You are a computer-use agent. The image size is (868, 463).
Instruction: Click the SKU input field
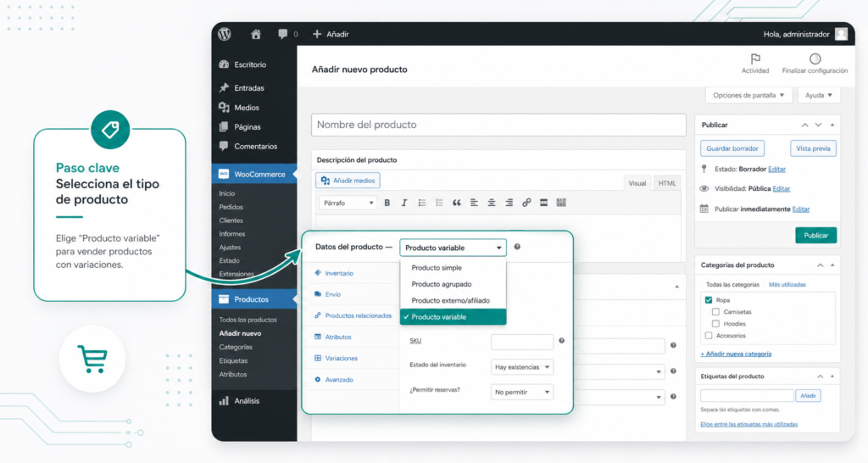pyautogui.click(x=522, y=342)
